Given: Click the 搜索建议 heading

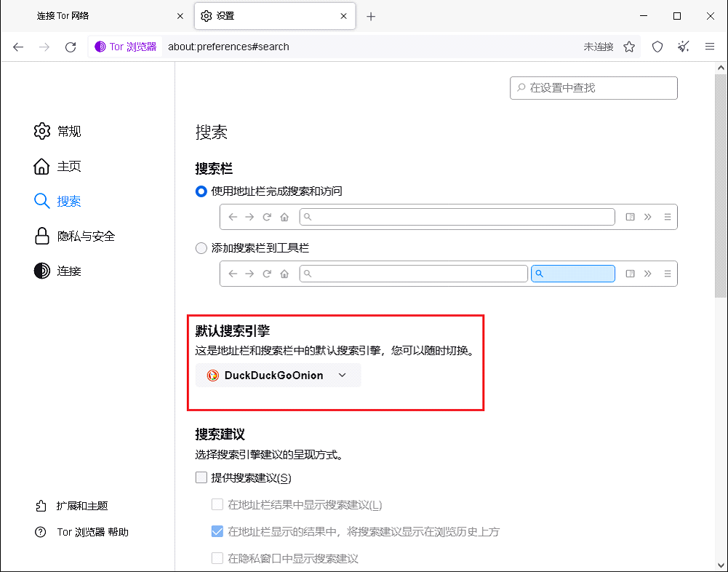Looking at the screenshot, I should pos(220,434).
